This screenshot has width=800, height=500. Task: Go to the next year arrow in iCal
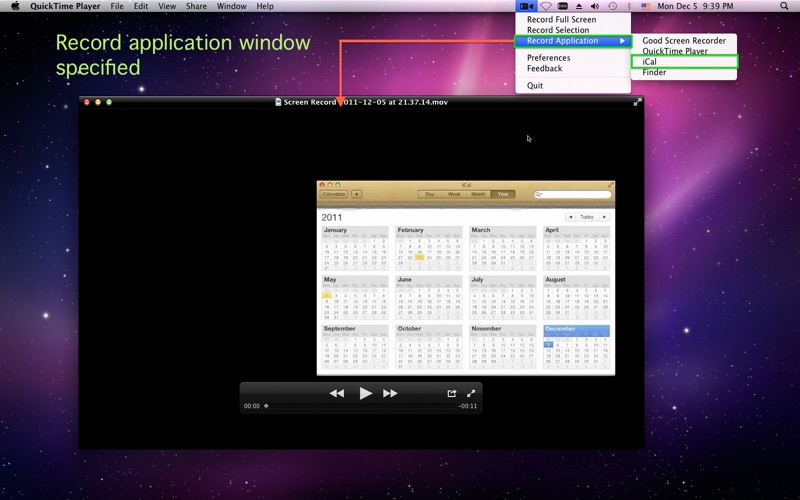tap(604, 217)
